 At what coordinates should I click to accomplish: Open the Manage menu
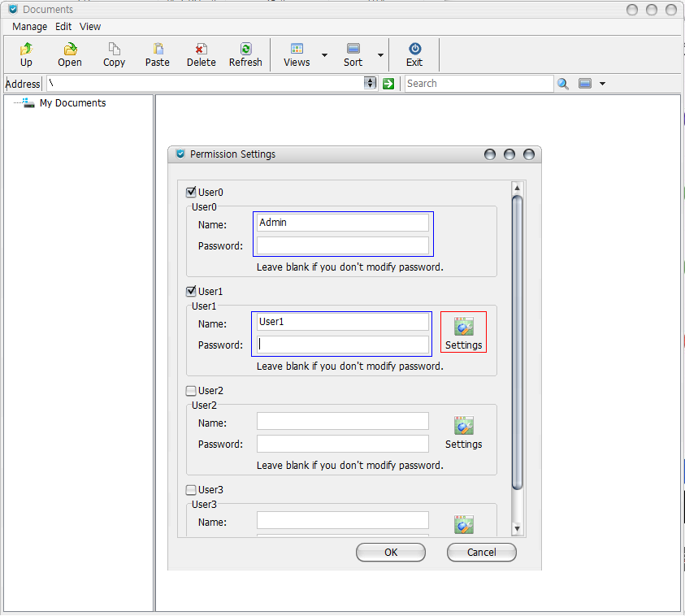click(x=30, y=27)
